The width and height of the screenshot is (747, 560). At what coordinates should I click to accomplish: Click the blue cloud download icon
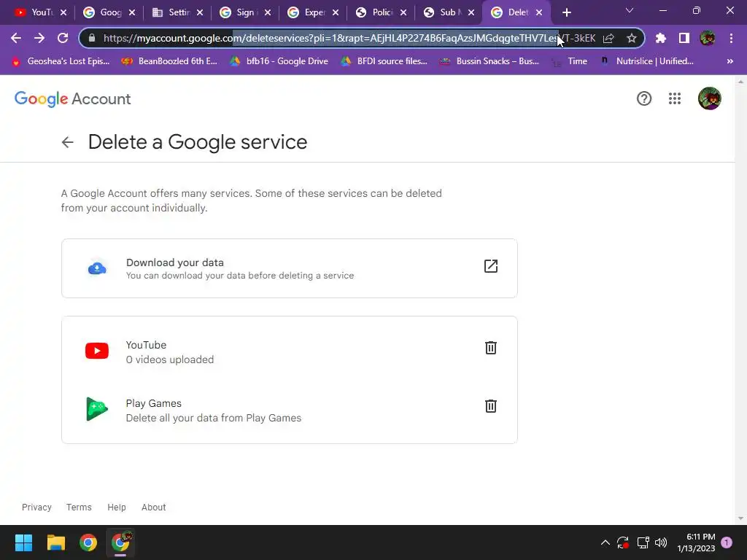coord(97,268)
